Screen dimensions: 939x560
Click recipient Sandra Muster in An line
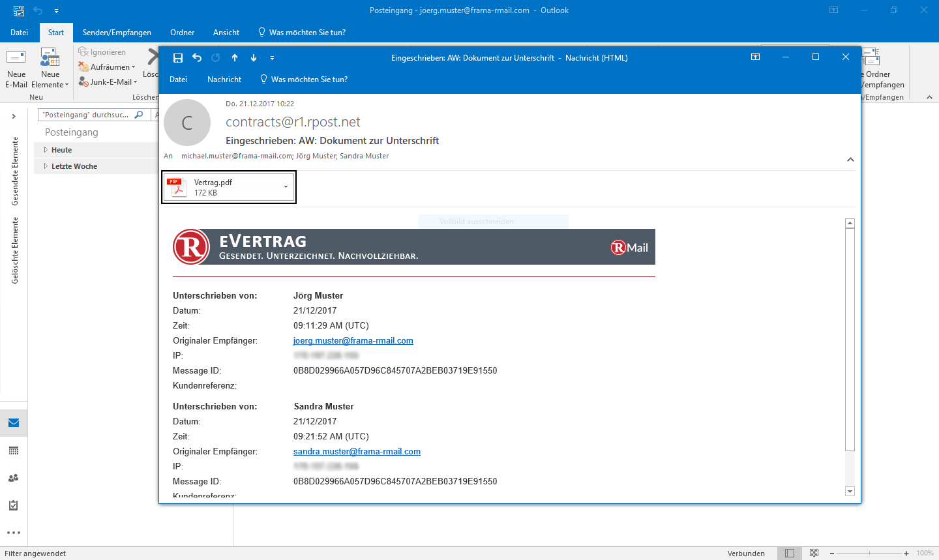(x=364, y=156)
